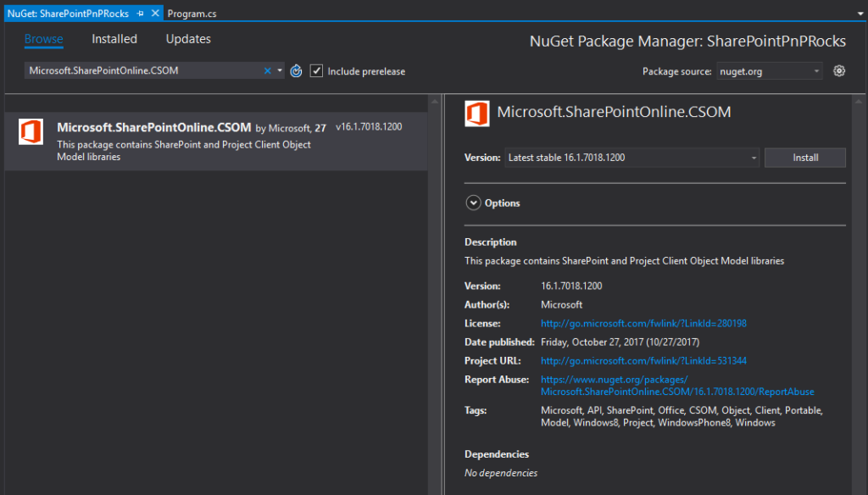This screenshot has width=868, height=495.
Task: Open the document tabs overflow dropdown arrow
Action: pyautogui.click(x=860, y=14)
